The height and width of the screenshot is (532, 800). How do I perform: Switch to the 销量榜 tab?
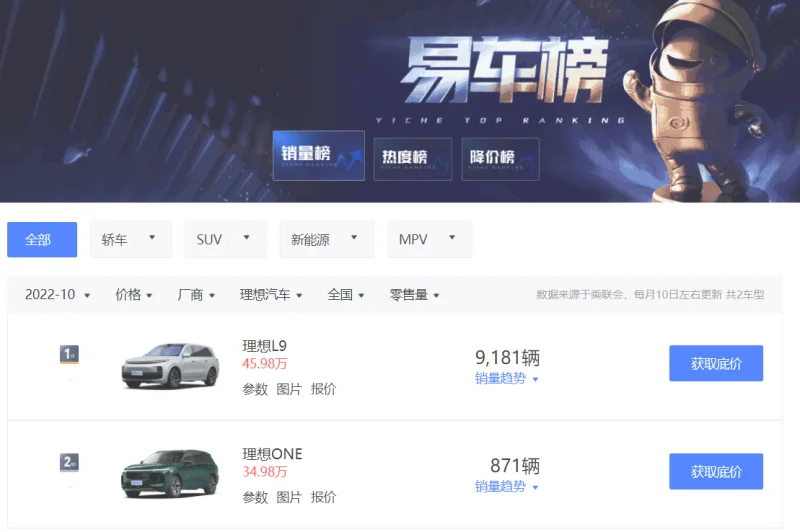click(x=319, y=156)
